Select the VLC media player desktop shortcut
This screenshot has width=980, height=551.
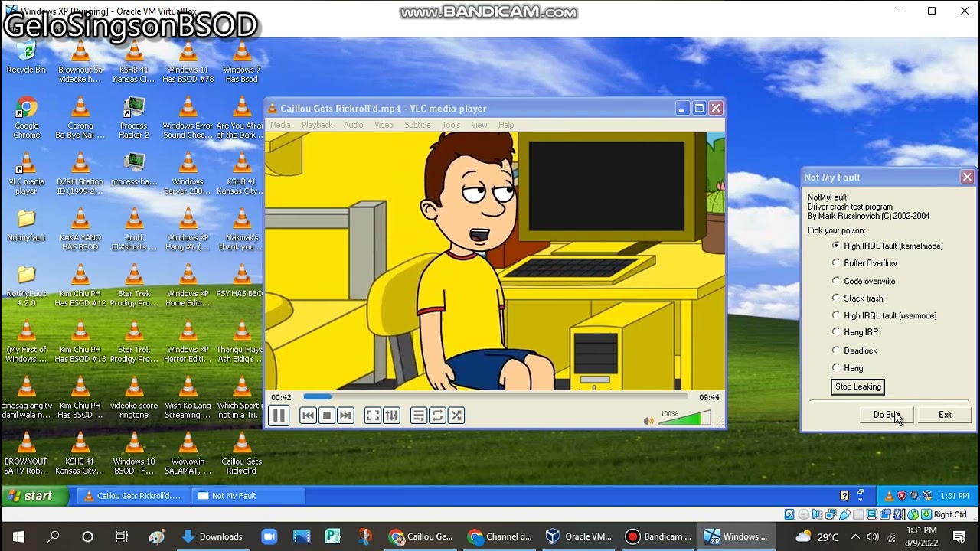[26, 174]
